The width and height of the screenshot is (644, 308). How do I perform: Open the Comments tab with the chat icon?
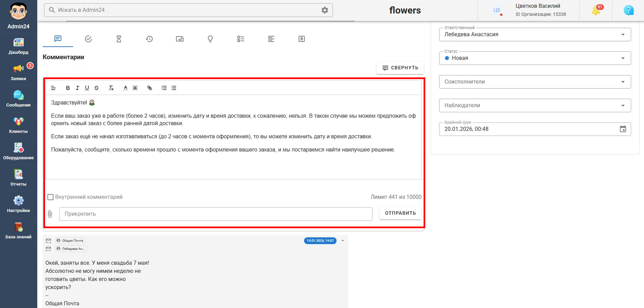click(58, 39)
